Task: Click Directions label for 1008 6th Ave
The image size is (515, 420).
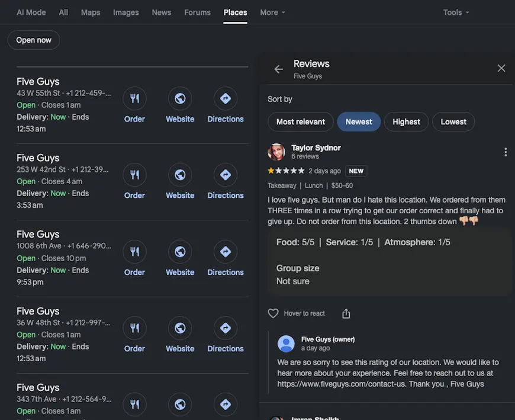Action: pyautogui.click(x=226, y=272)
